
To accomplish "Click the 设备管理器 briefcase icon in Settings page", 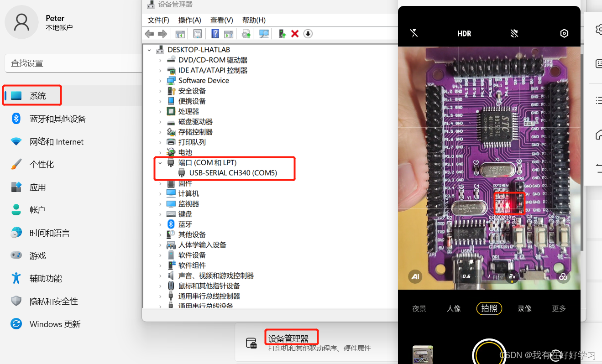I will pyautogui.click(x=251, y=343).
